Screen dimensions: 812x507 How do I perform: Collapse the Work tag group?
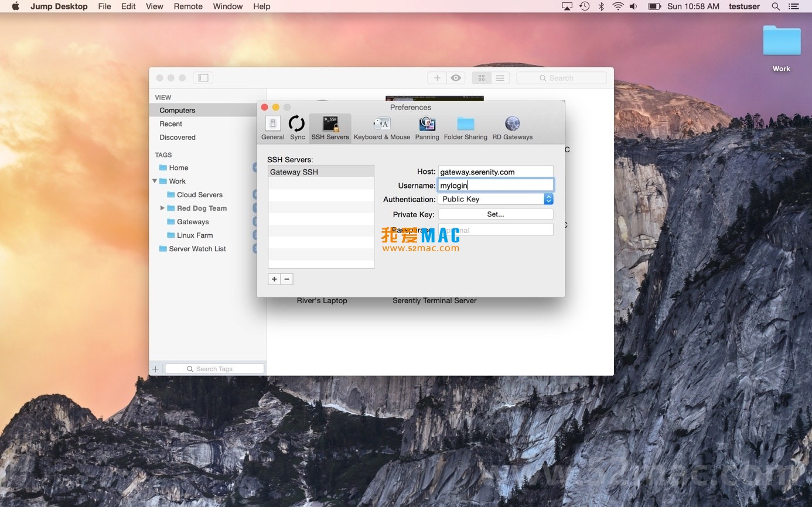(x=155, y=181)
